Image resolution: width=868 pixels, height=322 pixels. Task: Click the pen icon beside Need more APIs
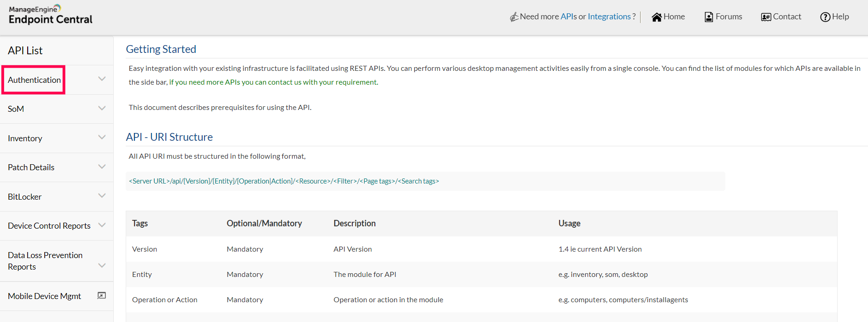click(514, 17)
